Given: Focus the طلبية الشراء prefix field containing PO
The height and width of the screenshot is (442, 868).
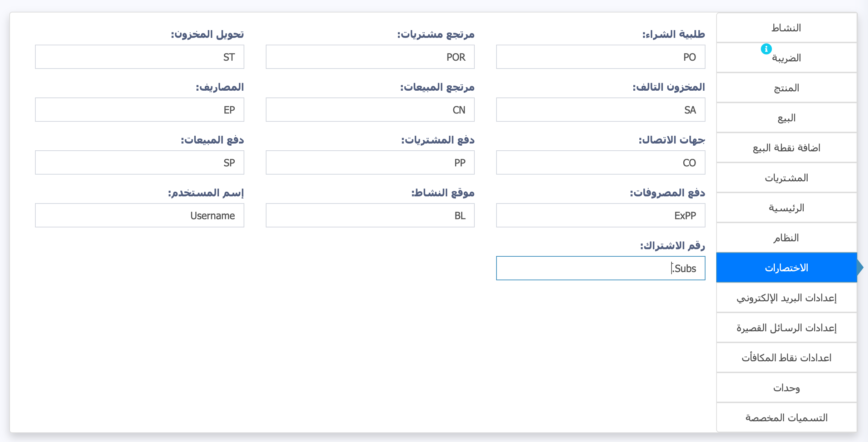Looking at the screenshot, I should [x=600, y=57].
